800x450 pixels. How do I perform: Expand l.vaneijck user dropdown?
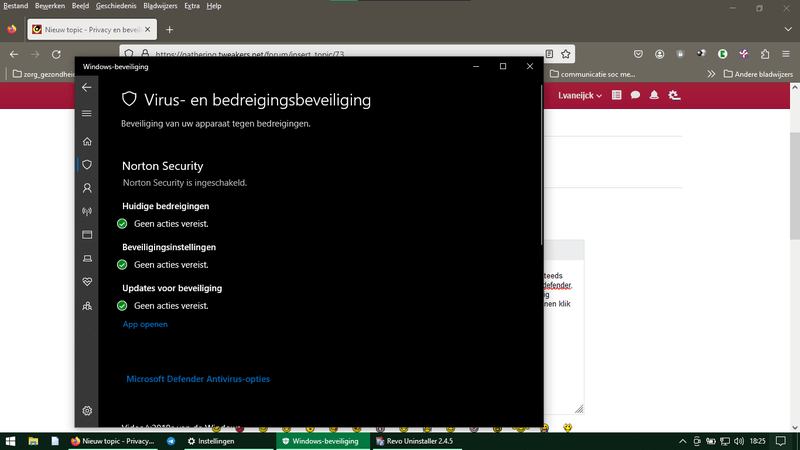point(580,95)
